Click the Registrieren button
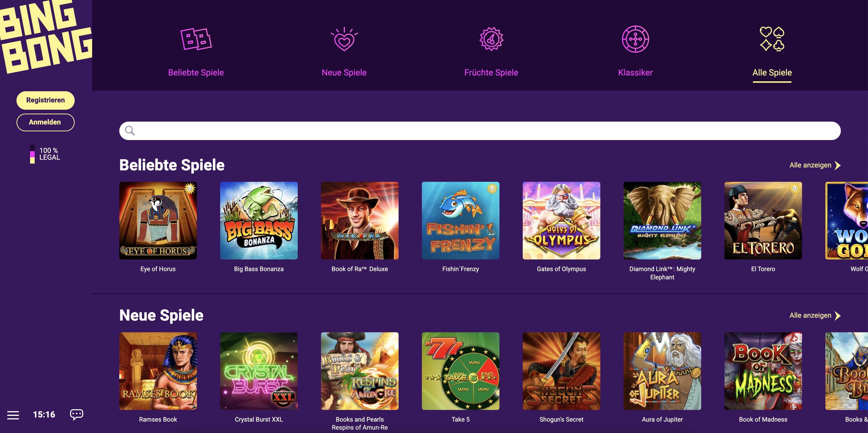 pos(46,100)
